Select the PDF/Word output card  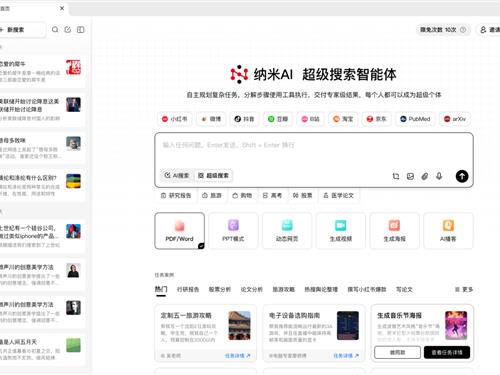tap(179, 231)
